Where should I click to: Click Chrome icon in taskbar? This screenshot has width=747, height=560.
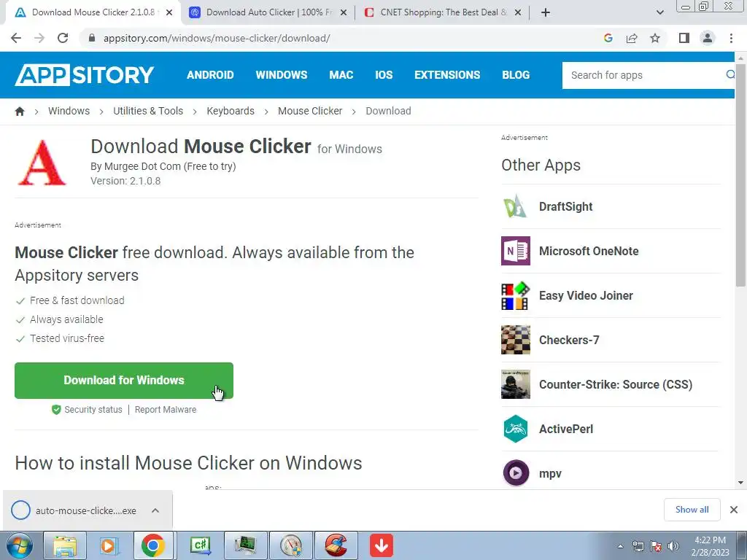click(x=153, y=545)
